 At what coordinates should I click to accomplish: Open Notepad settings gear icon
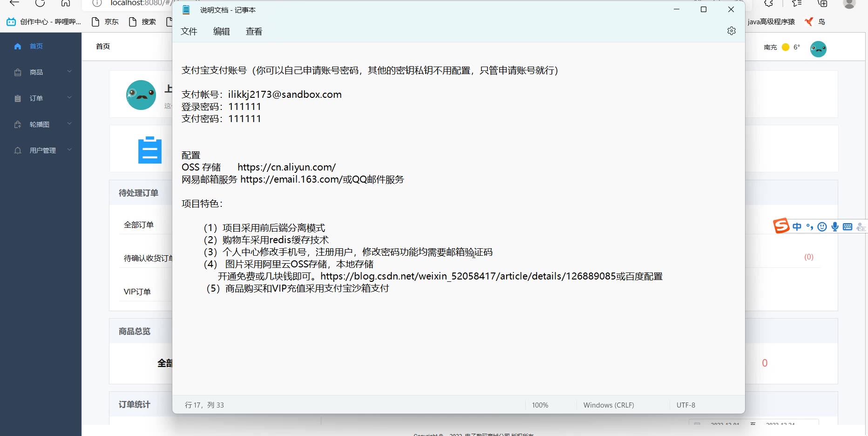[732, 31]
